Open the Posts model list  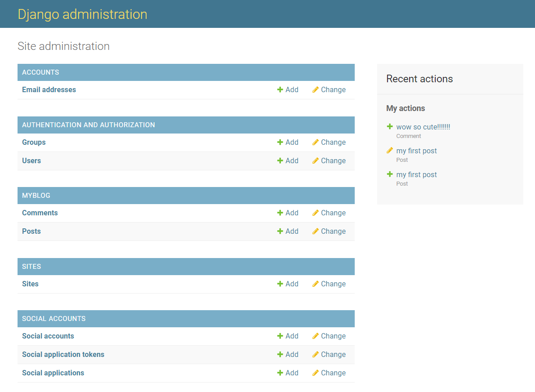(31, 232)
